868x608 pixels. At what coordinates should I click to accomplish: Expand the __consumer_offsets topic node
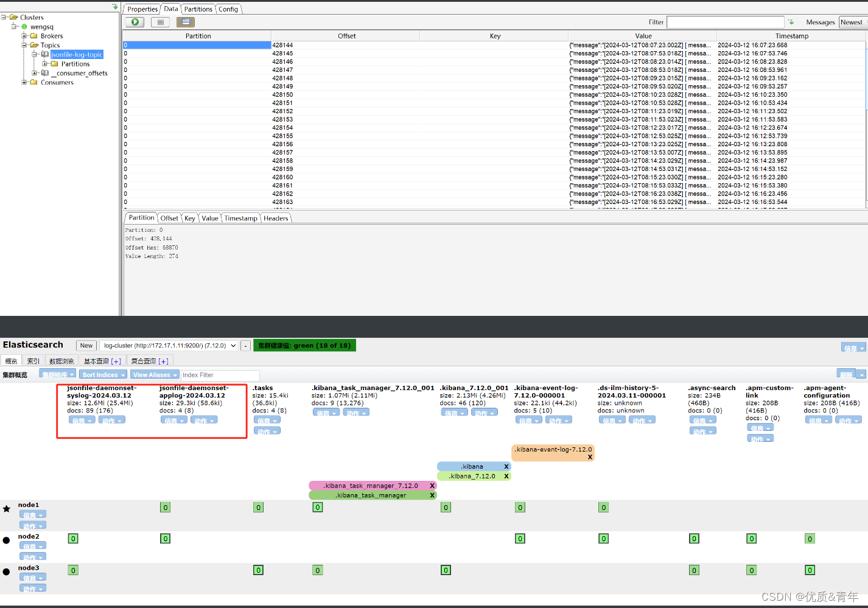35,73
